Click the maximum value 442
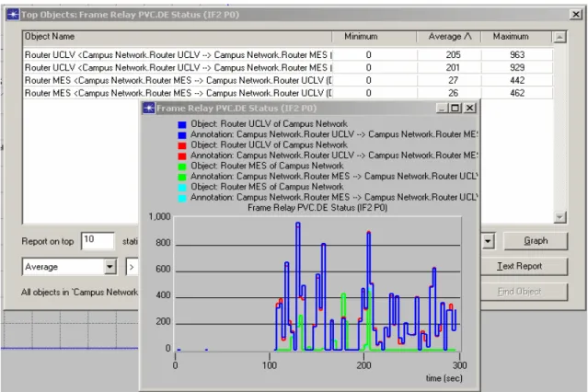 517,80
